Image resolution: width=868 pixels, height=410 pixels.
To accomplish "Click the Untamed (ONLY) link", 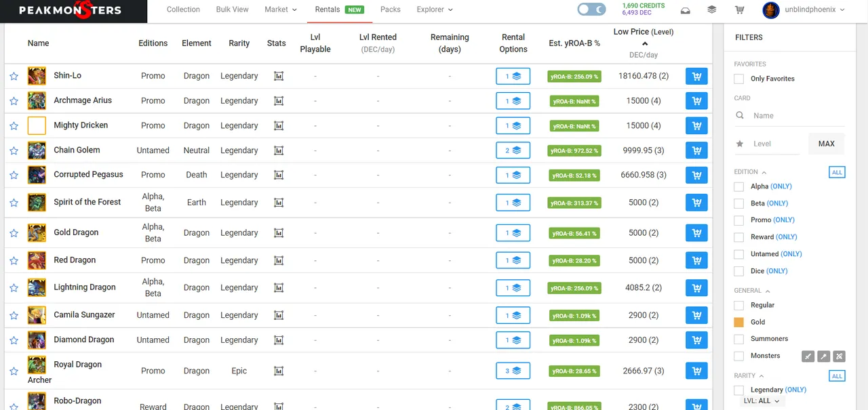I will point(791,254).
